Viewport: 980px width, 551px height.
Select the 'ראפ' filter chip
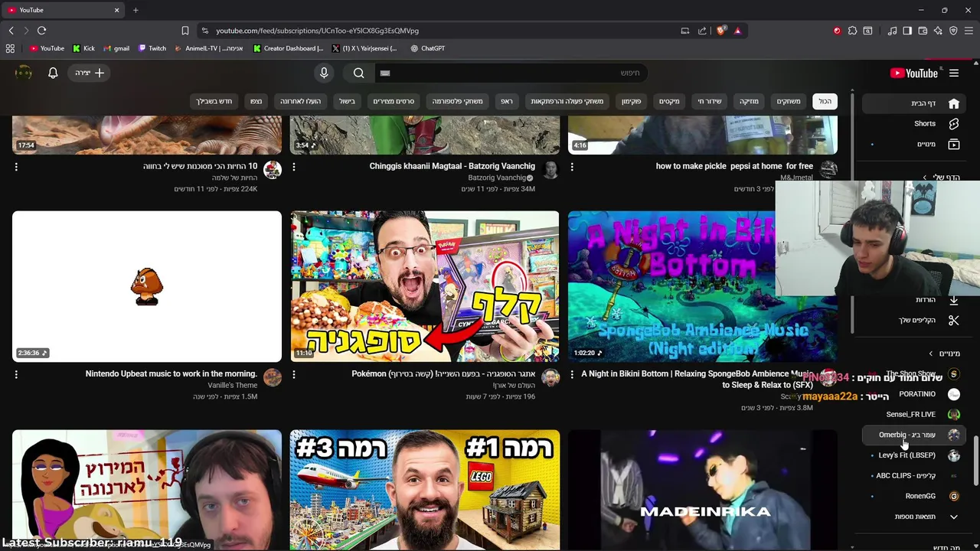point(506,101)
